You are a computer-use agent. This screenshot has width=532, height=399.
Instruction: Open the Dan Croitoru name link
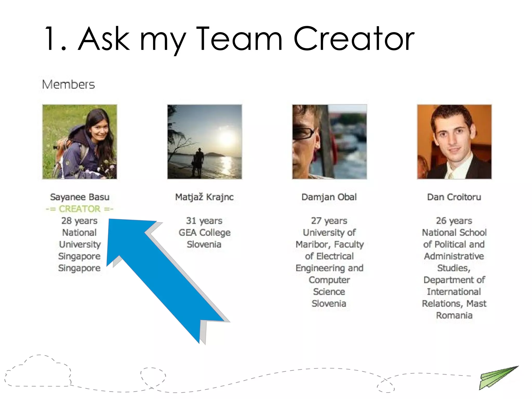pos(454,197)
